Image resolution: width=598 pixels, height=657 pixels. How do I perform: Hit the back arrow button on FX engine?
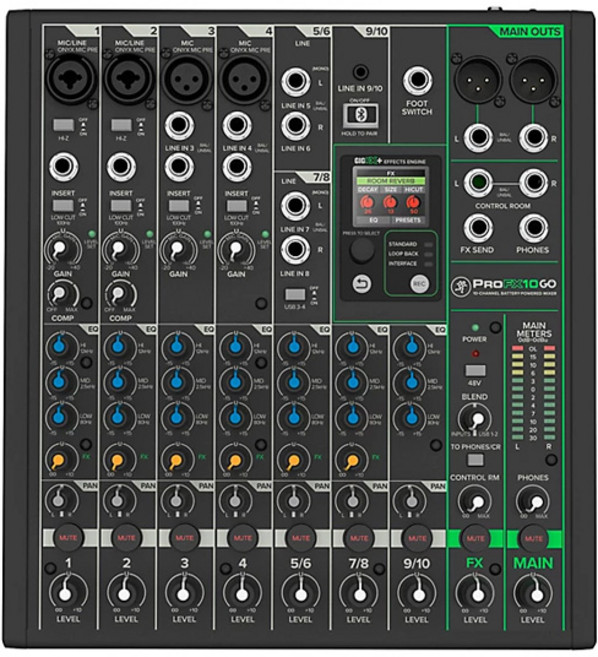point(361,284)
